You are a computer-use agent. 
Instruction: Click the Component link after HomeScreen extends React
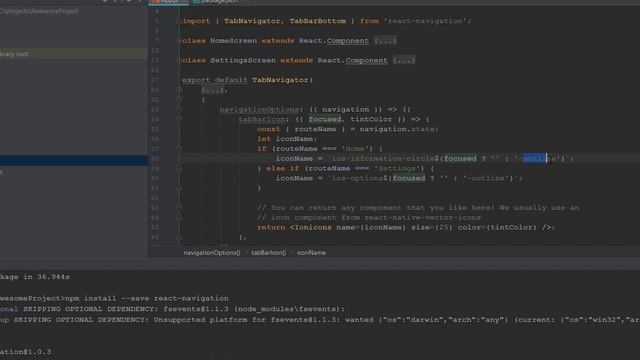tap(347, 41)
